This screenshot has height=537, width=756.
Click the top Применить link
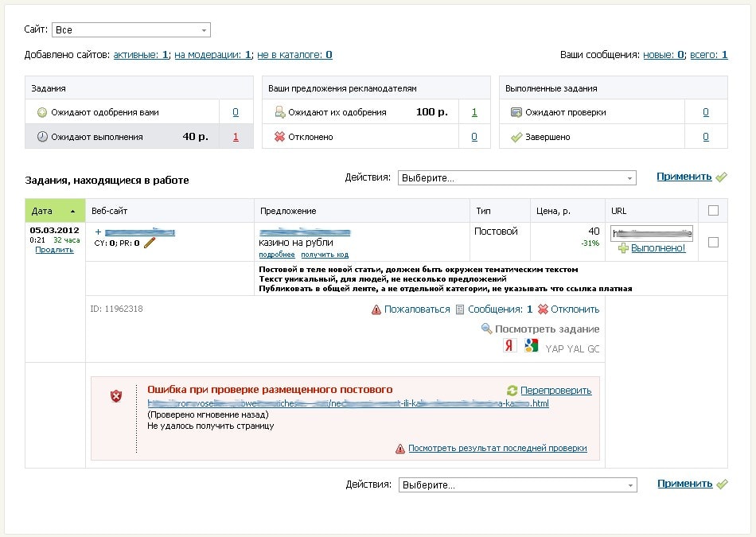[684, 177]
